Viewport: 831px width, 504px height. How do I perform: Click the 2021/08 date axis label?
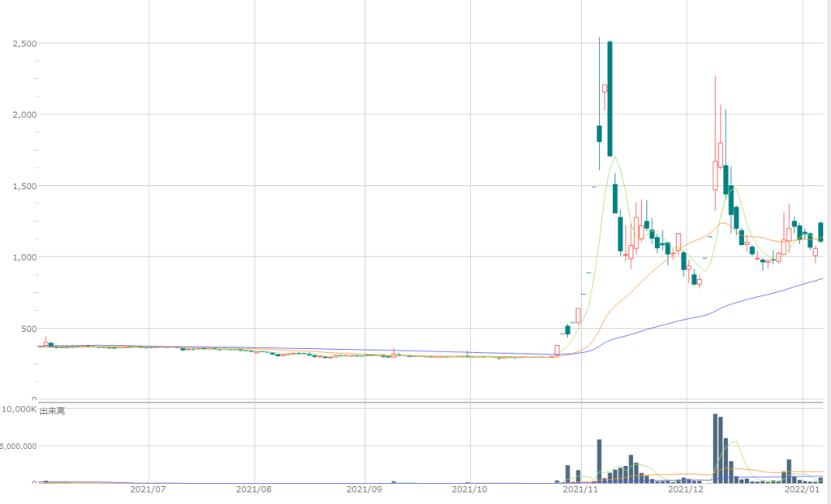[x=254, y=489]
